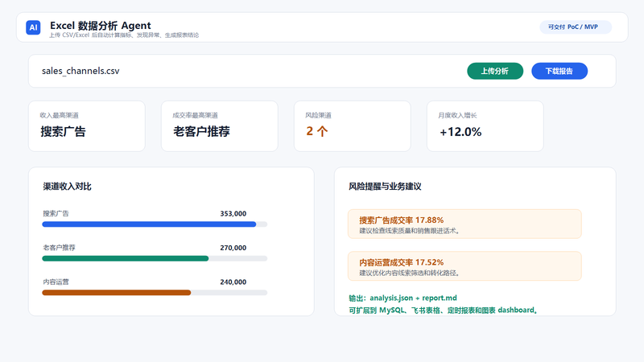The height and width of the screenshot is (362, 644).
Task: Click the 收入最高渠道 label
Action: (59, 115)
